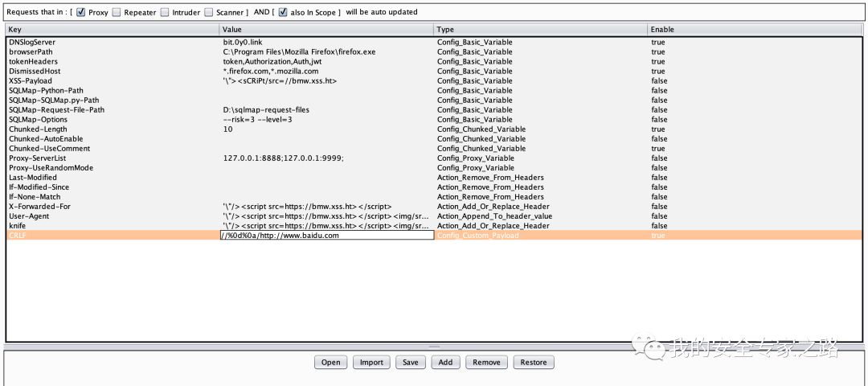Click the Open button
The height and width of the screenshot is (386, 868).
coord(331,362)
